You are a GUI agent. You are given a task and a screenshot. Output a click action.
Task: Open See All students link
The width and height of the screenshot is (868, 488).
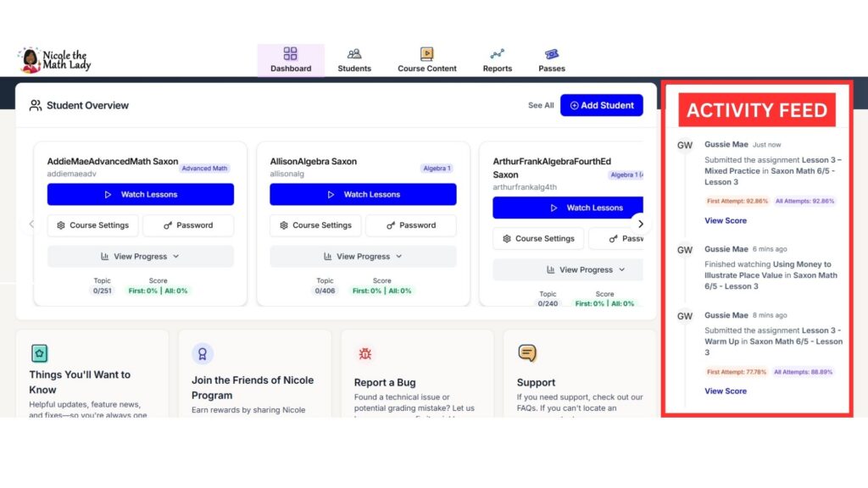(x=541, y=106)
